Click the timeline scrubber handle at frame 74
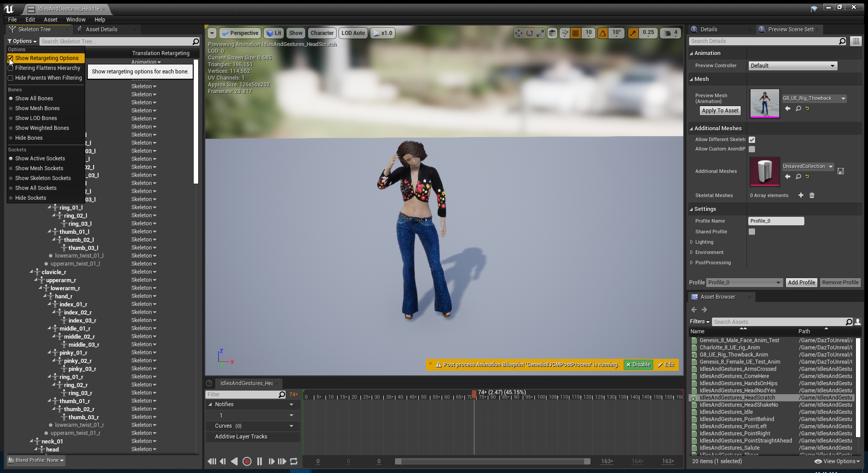The image size is (868, 473). [474, 394]
